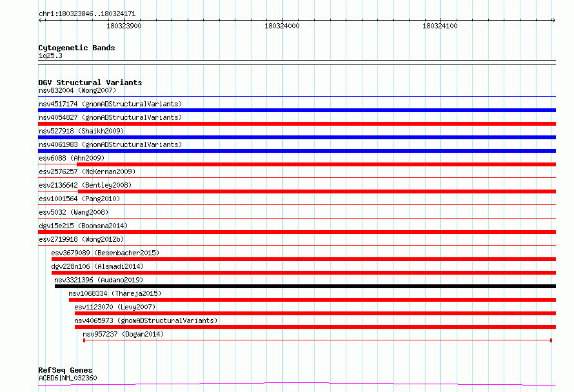Select gene ACBD6|NM_032360 label
This screenshot has width=574, height=392.
pos(68,378)
